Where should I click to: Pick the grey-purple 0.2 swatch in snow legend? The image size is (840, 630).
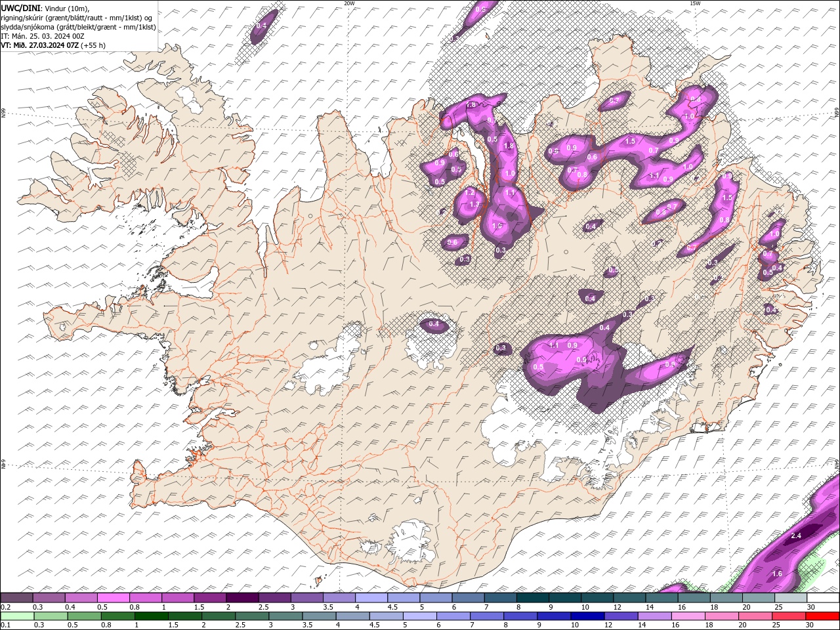[x=16, y=598]
